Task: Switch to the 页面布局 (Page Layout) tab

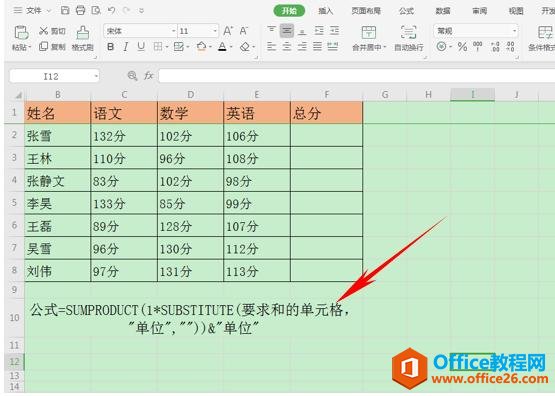Action: [x=366, y=11]
